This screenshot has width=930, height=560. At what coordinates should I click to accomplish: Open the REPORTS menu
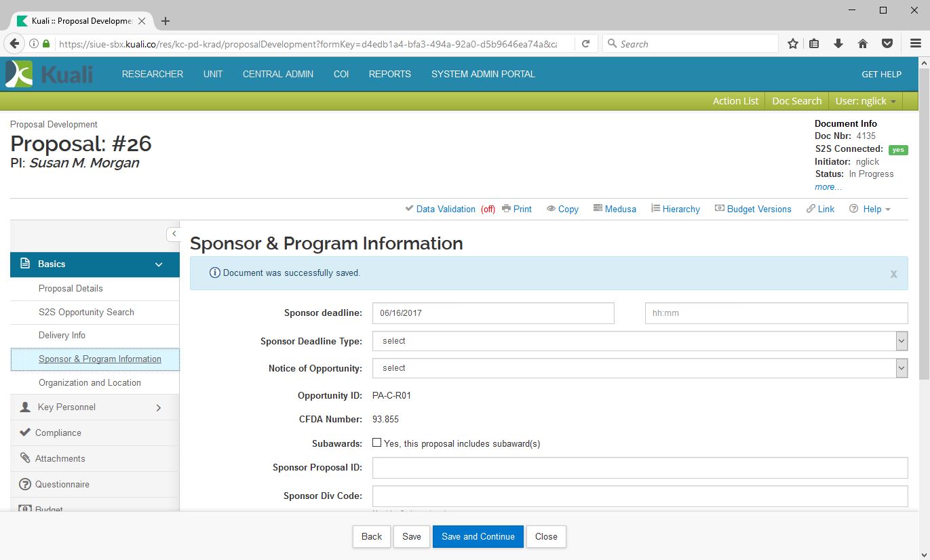389,74
